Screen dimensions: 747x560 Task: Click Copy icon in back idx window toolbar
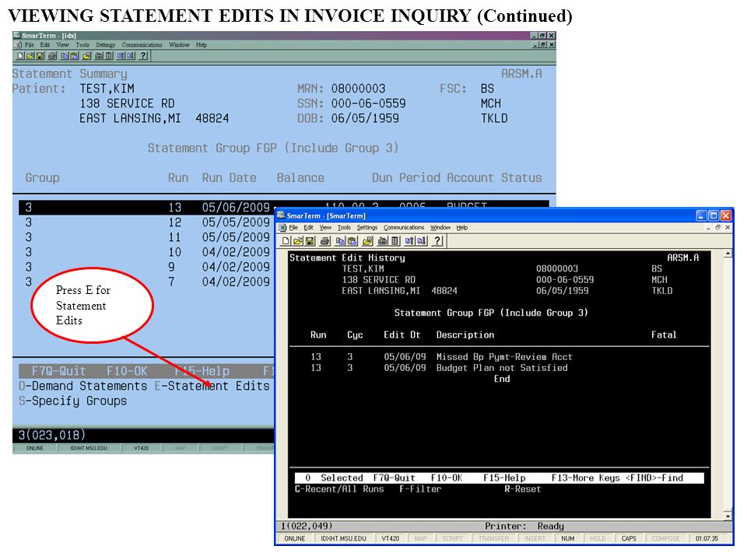(65, 56)
